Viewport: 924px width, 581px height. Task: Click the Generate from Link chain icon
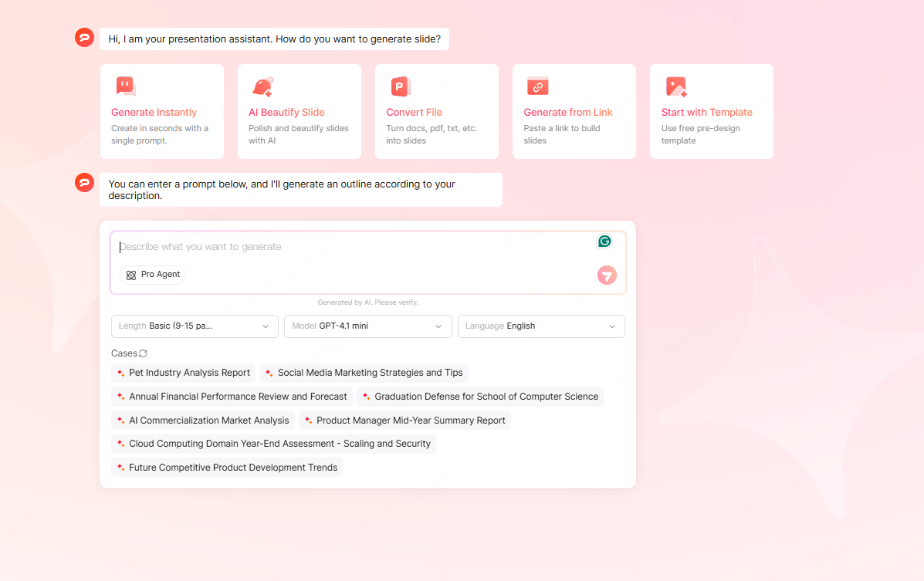(536, 86)
